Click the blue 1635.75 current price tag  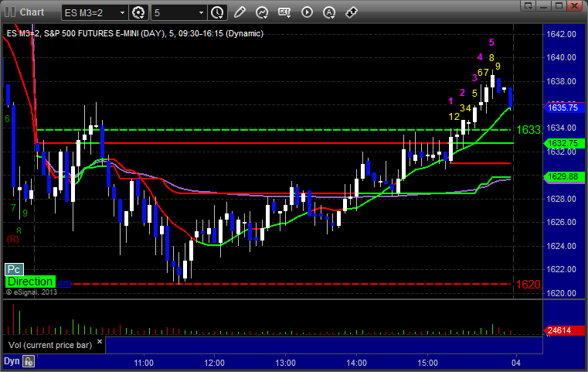(563, 108)
